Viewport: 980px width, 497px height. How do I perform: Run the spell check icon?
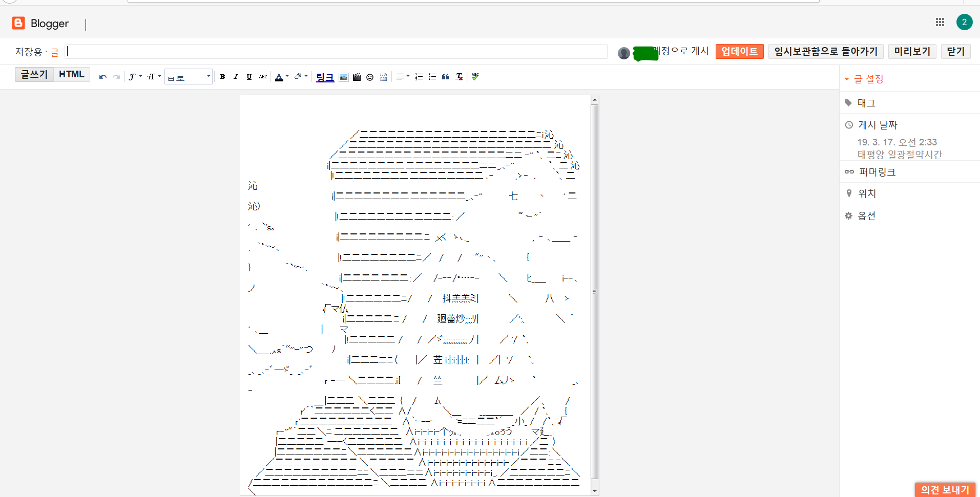pos(475,77)
